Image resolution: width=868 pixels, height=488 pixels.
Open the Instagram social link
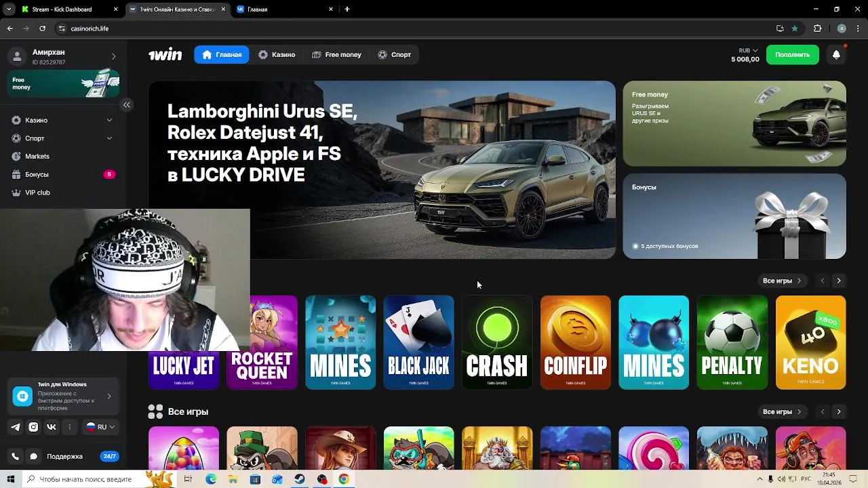[x=33, y=427]
